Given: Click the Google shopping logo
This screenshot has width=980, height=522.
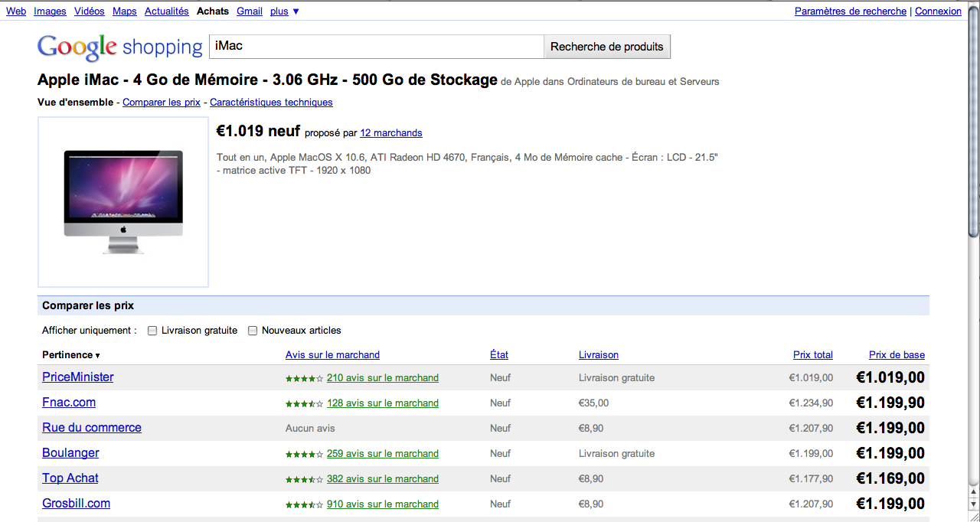Looking at the screenshot, I should pos(119,47).
